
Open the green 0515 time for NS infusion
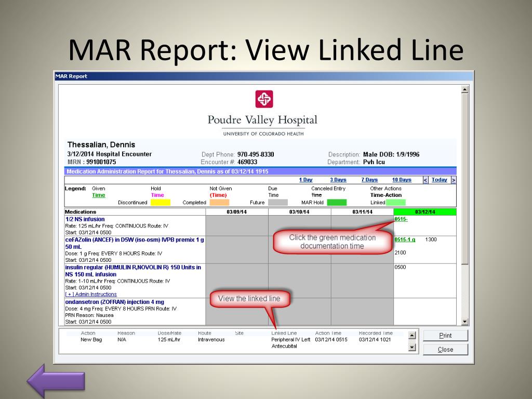point(401,219)
